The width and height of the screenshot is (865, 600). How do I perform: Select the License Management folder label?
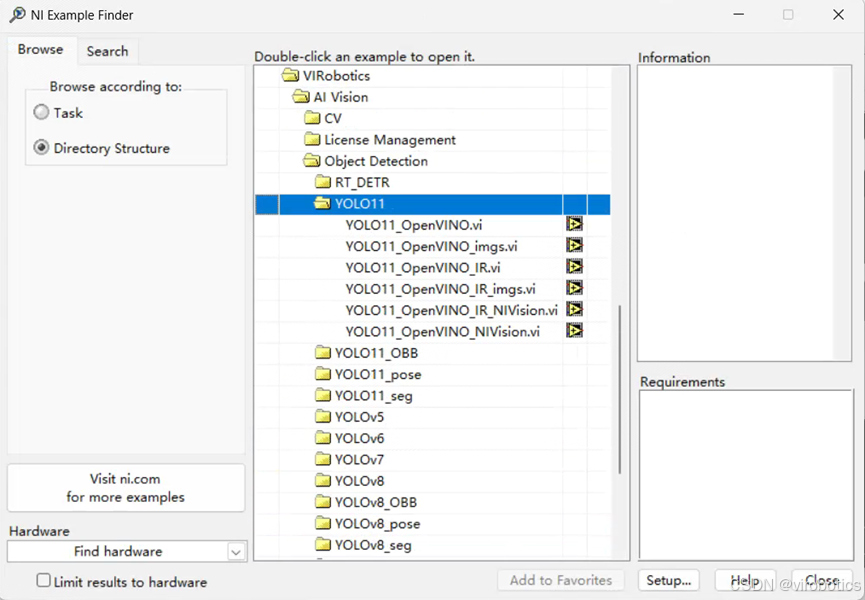pyautogui.click(x=390, y=140)
